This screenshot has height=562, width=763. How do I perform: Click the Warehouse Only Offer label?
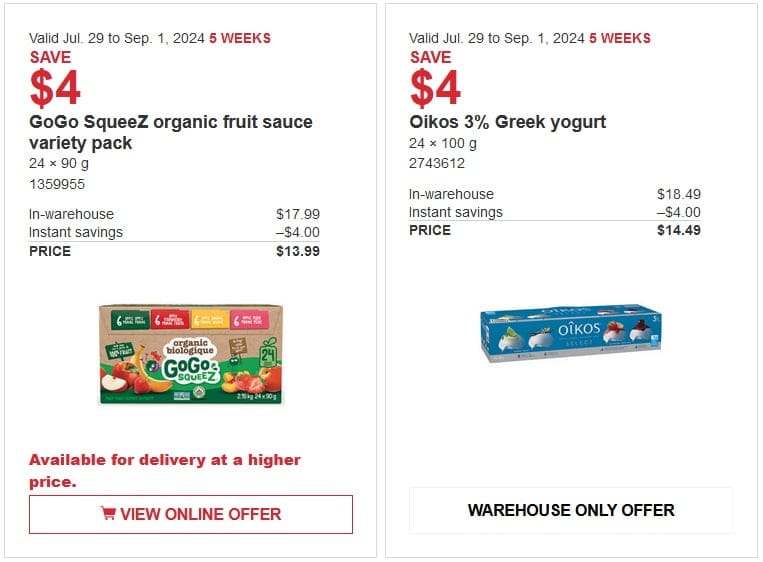pos(571,510)
